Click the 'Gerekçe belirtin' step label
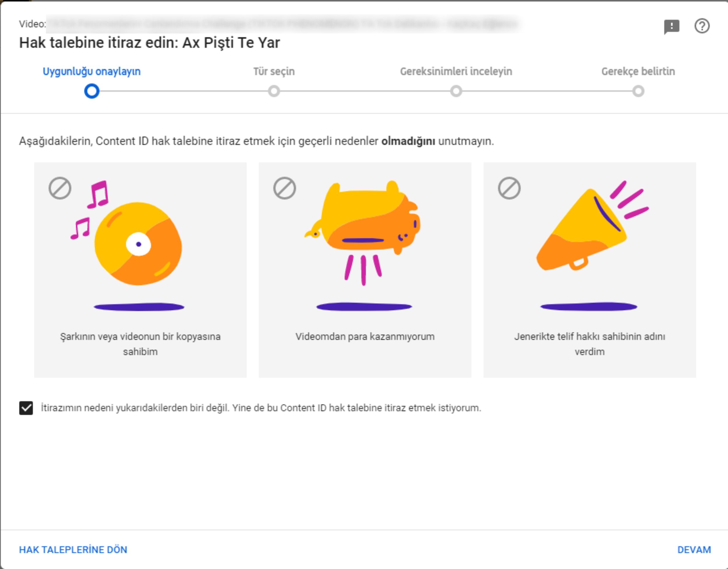The image size is (728, 569). (x=638, y=71)
